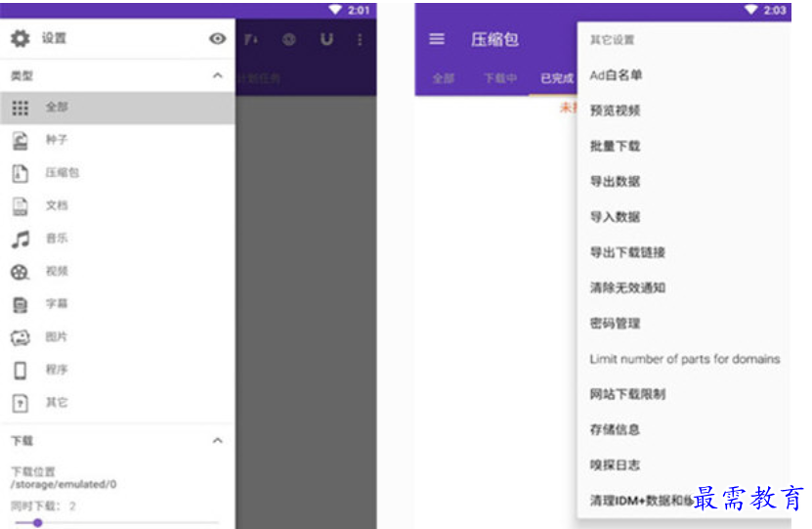812x529 pixels.
Task: Click the Wi-Fi status icon at 2:01
Action: 335,10
